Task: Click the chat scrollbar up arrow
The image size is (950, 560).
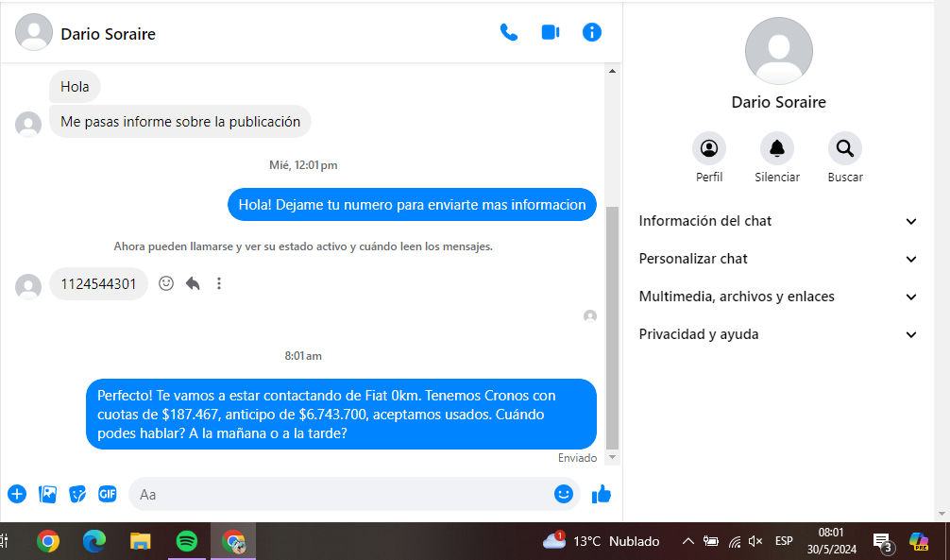Action: [612, 71]
